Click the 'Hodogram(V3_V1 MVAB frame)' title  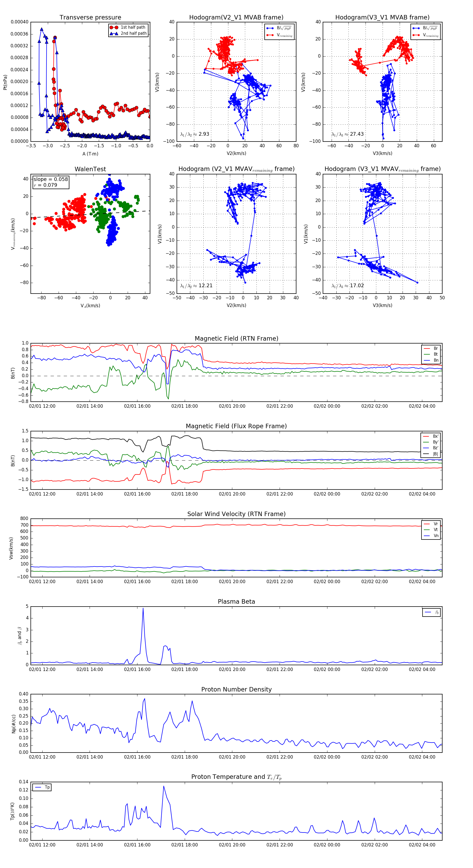(x=382, y=18)
